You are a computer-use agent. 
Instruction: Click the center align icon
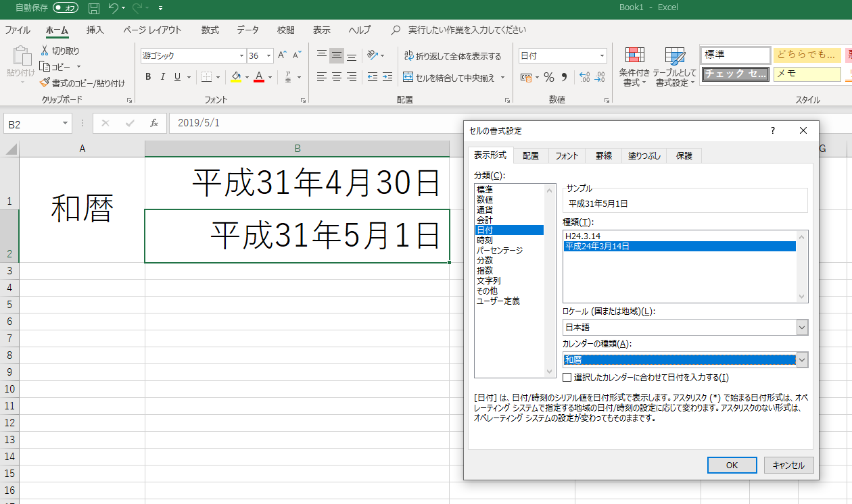pyautogui.click(x=337, y=77)
